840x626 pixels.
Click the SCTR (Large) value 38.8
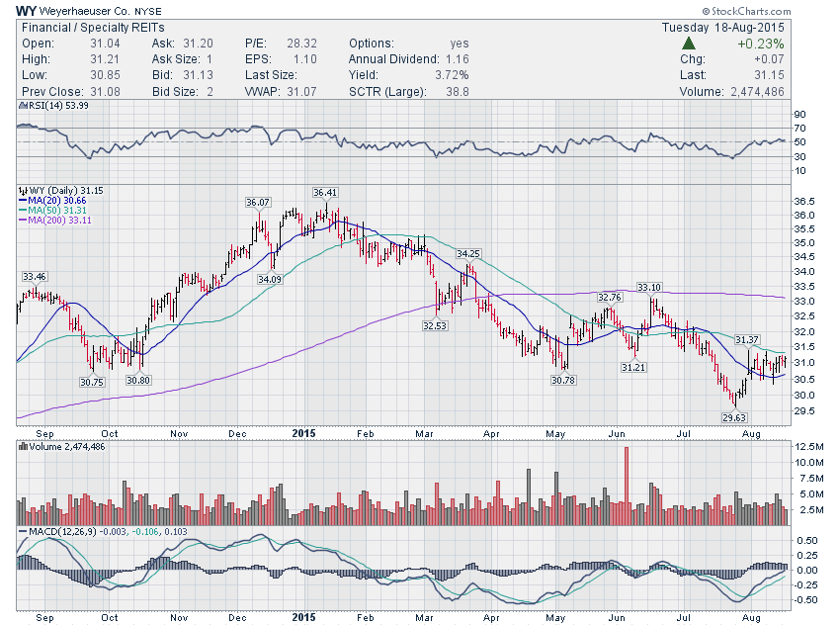[458, 92]
